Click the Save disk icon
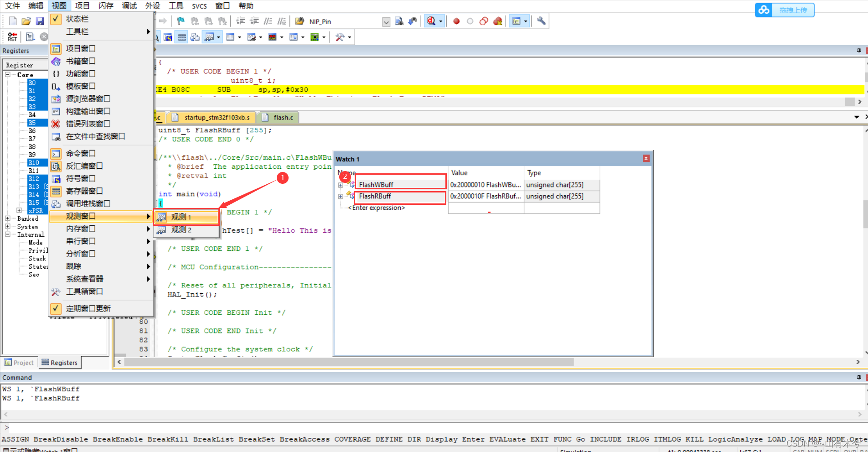Screen dimensions: 868x452 point(40,21)
